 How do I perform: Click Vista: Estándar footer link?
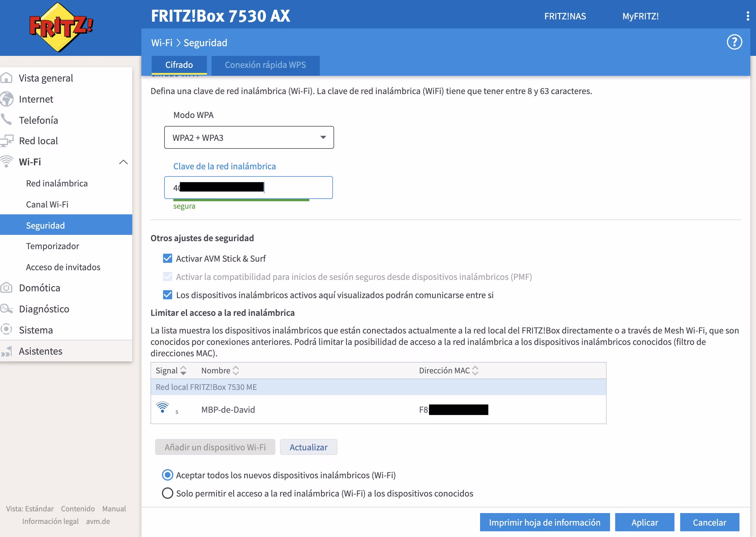(x=30, y=508)
